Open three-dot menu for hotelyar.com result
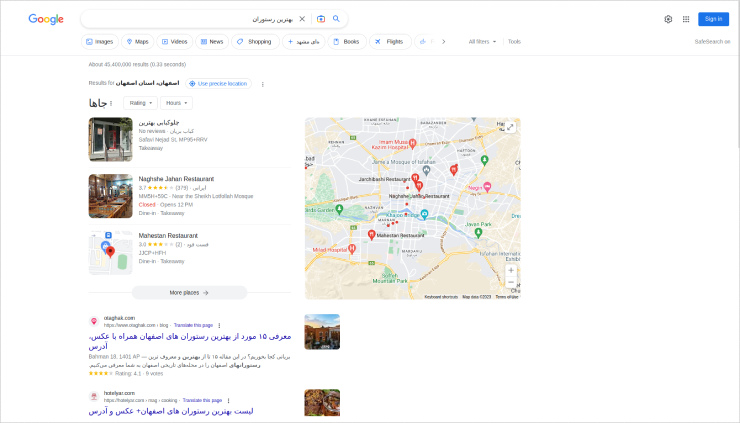The height and width of the screenshot is (423, 740). [x=228, y=400]
